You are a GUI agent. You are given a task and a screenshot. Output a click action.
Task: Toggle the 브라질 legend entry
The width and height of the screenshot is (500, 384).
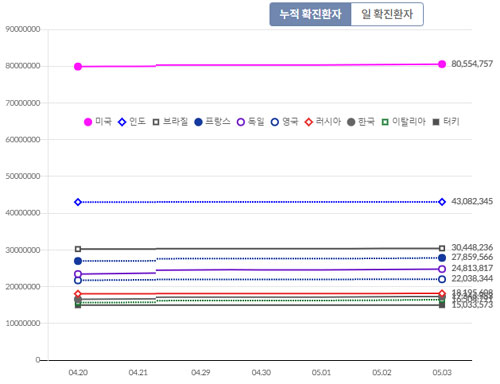(x=170, y=122)
